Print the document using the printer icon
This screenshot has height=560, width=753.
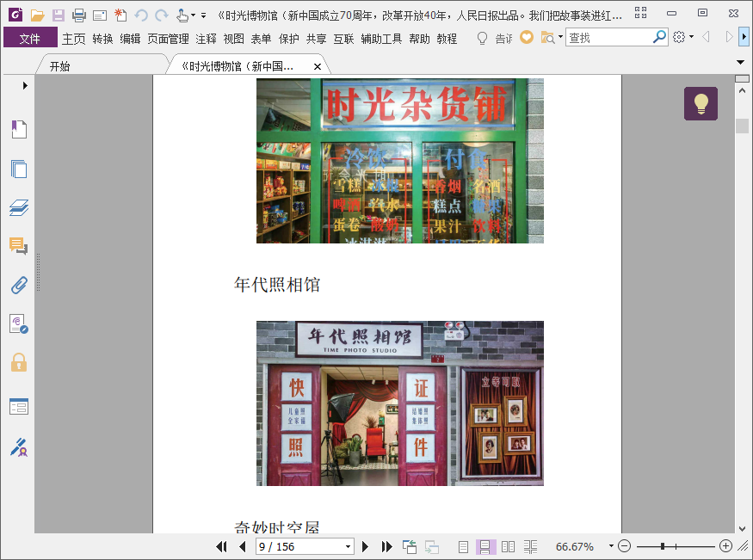click(79, 15)
